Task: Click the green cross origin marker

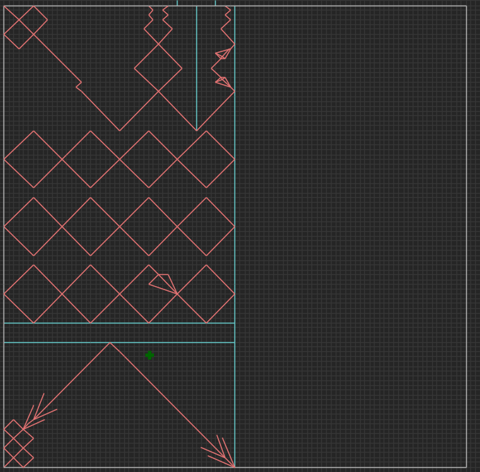Action: point(150,355)
